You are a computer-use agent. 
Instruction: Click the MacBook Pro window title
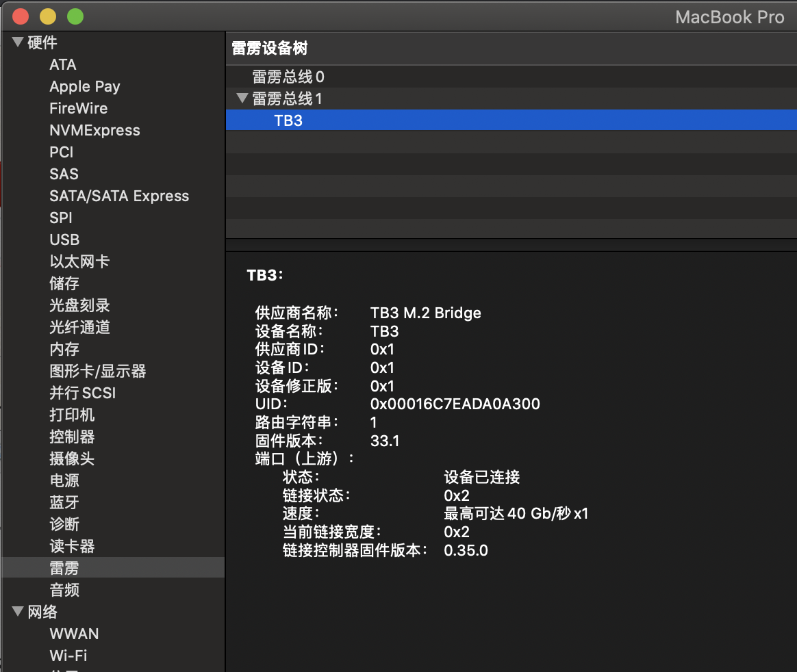729,17
